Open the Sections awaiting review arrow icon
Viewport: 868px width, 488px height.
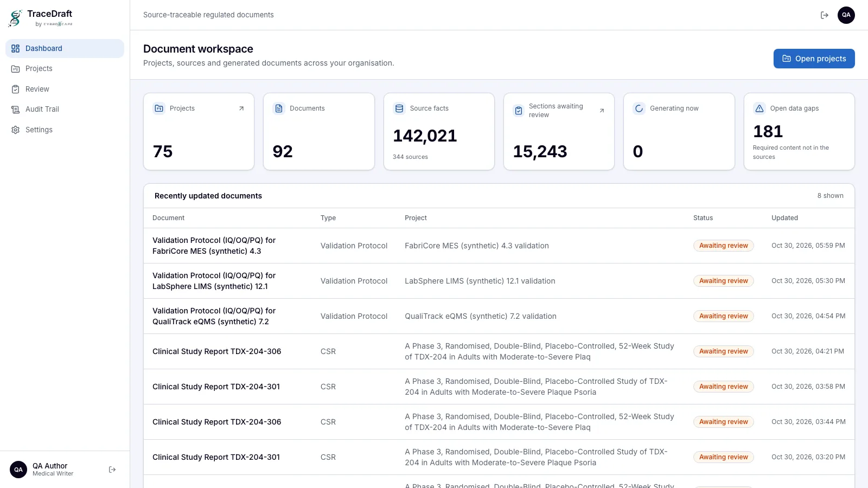point(602,111)
